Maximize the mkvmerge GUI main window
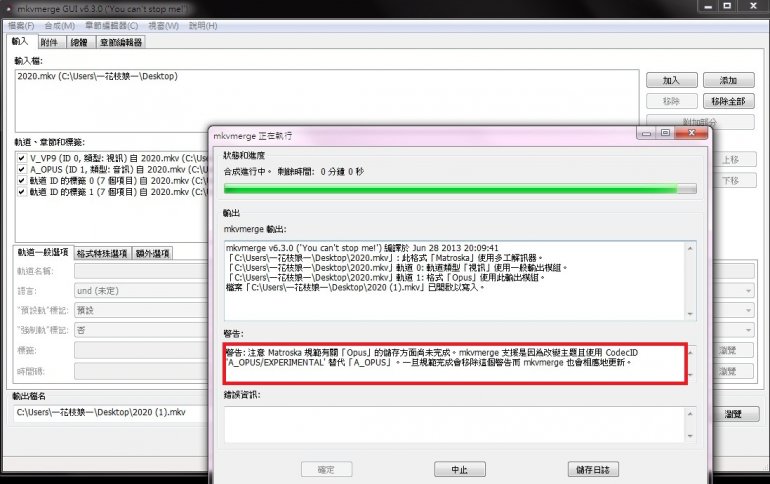The image size is (770, 484). coord(727,6)
